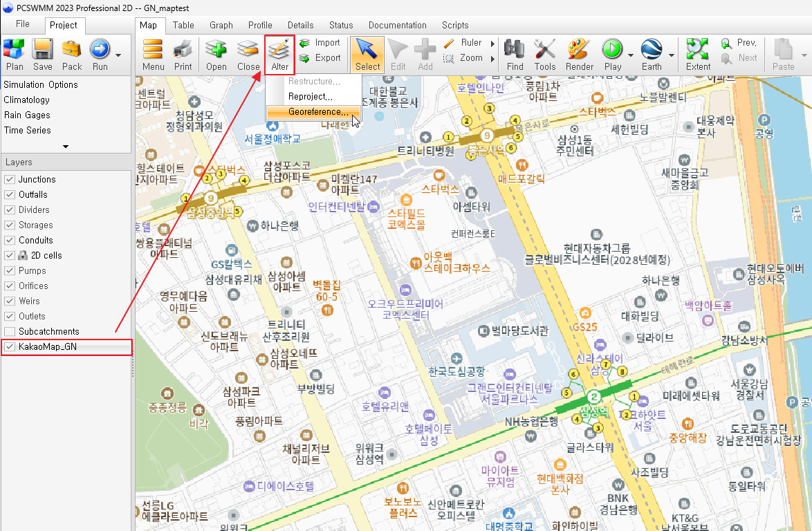Toggle the Pumps layer checkbox
This screenshot has height=531, width=812.
[x=9, y=270]
